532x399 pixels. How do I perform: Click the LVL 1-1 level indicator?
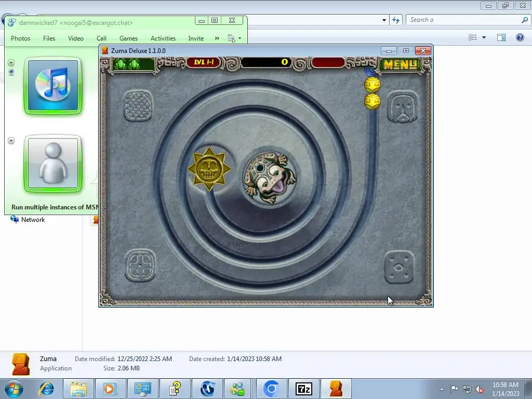click(204, 62)
